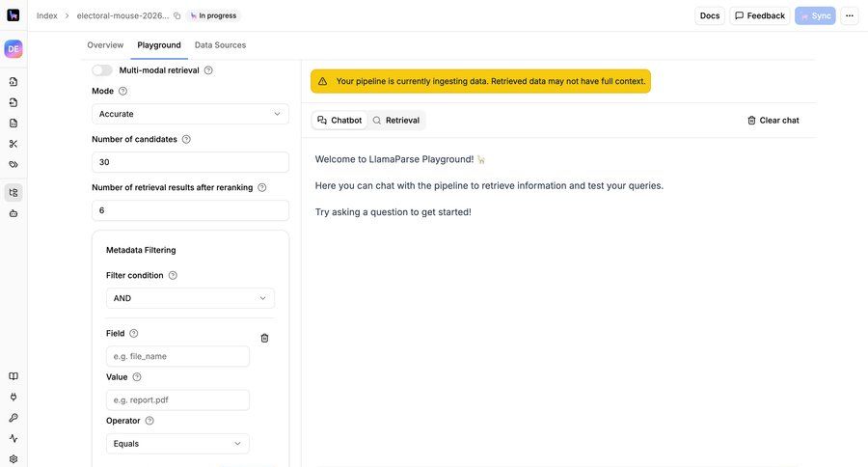Switch to the Chatbot view
Screen dimensions: 868x467
[x=339, y=121]
